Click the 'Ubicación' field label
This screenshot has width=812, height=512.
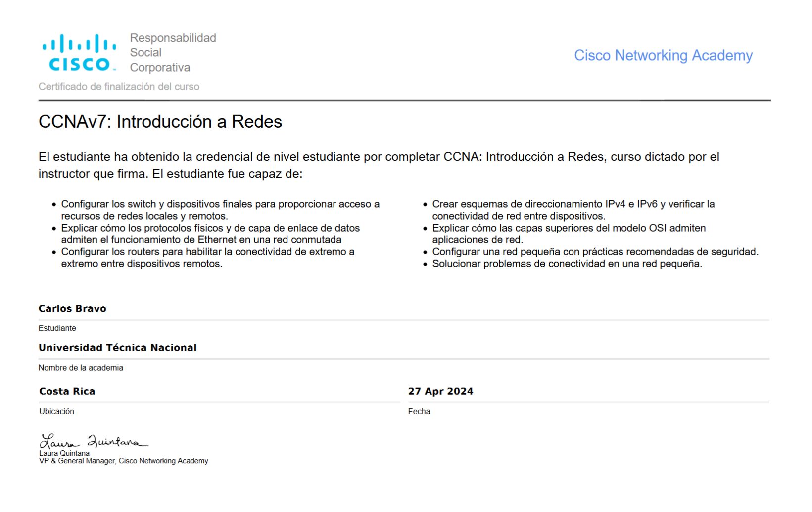tap(57, 411)
